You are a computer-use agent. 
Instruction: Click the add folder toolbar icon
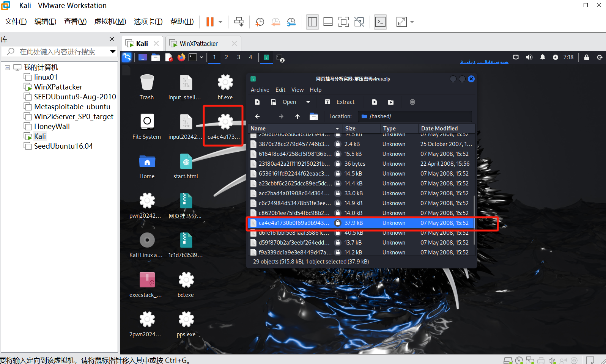click(x=391, y=102)
